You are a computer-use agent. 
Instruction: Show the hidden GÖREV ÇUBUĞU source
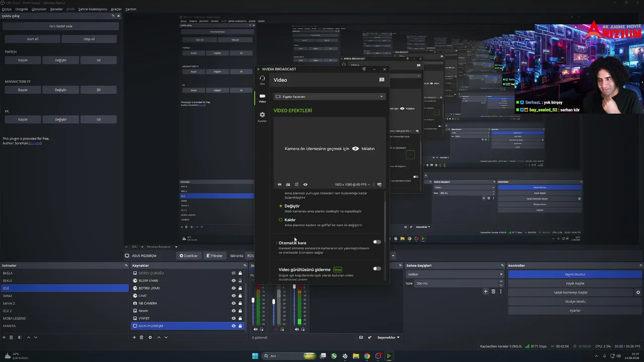pos(233,273)
